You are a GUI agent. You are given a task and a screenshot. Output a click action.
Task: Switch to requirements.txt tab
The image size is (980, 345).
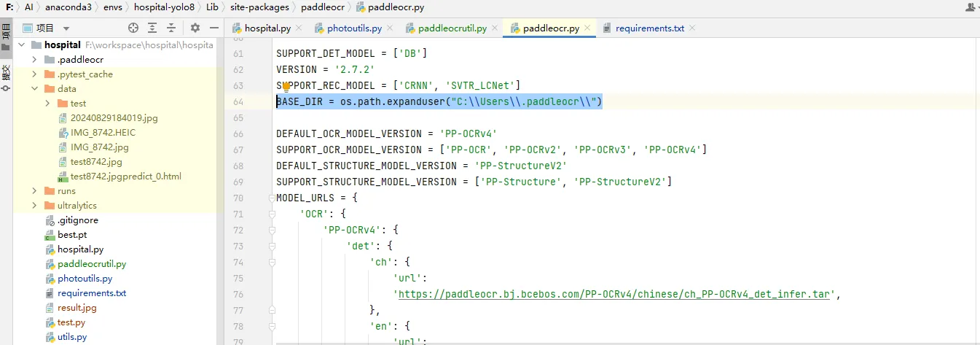[x=650, y=28]
